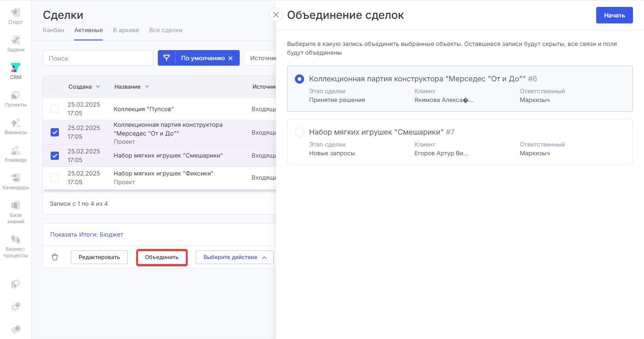Toggle the select-all header checkbox
Viewport: 644px width, 339px height.
point(55,87)
